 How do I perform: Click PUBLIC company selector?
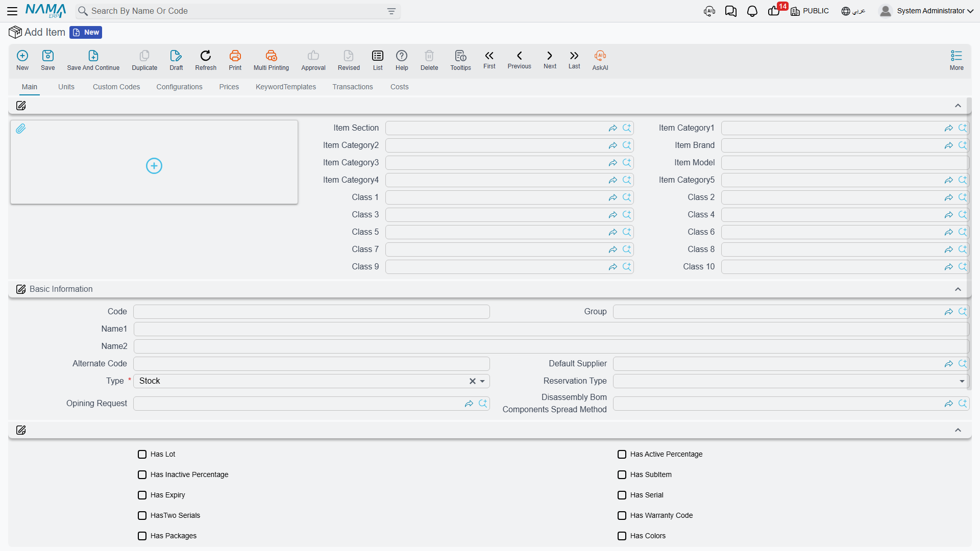810,11
